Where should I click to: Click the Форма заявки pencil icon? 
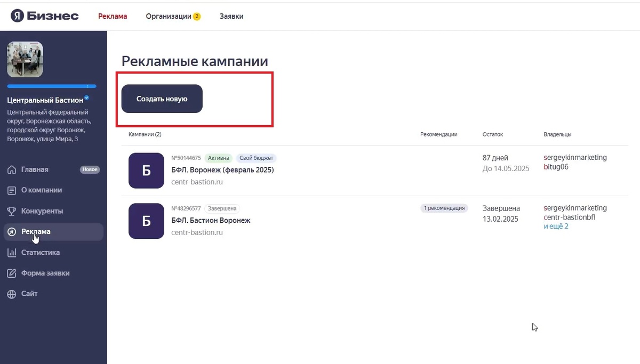(12, 273)
